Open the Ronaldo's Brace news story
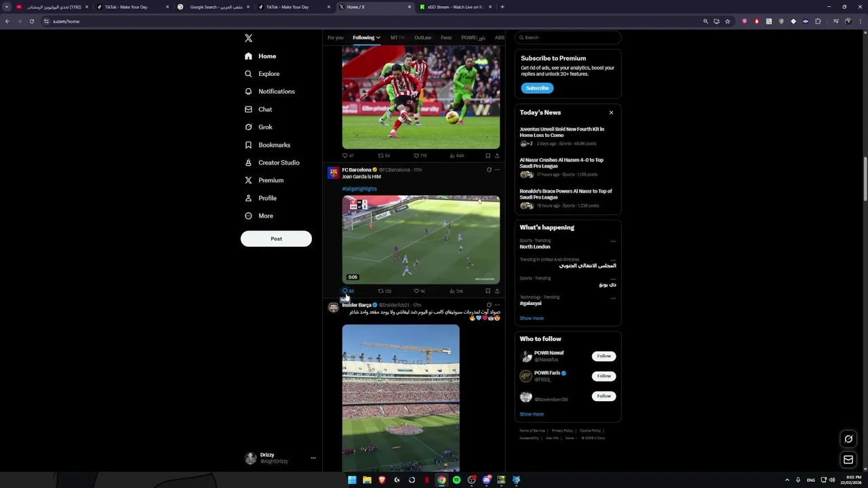 point(567,198)
